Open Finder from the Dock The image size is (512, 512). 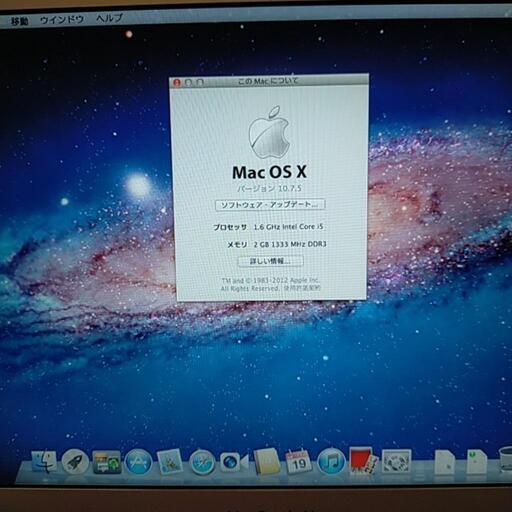[x=44, y=461]
